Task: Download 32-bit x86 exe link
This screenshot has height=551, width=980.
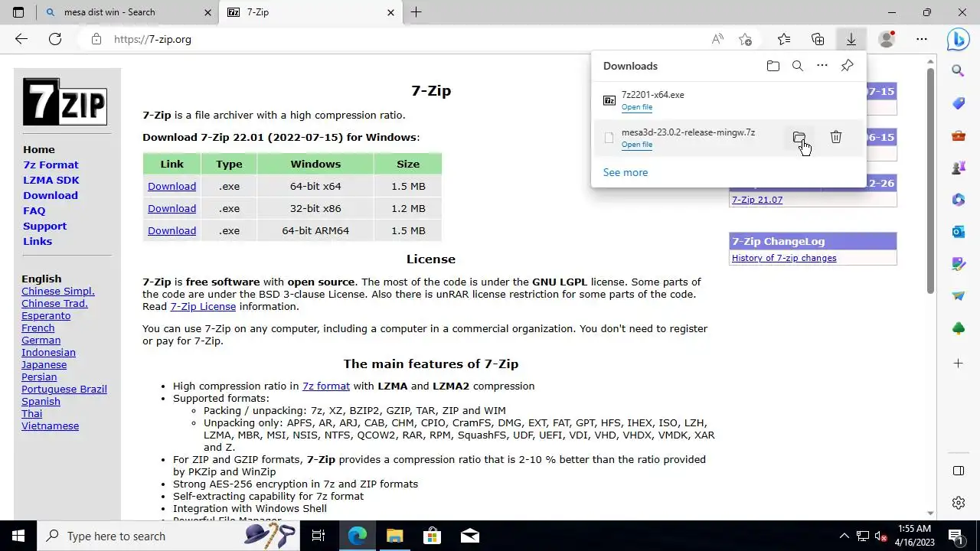Action: point(171,208)
